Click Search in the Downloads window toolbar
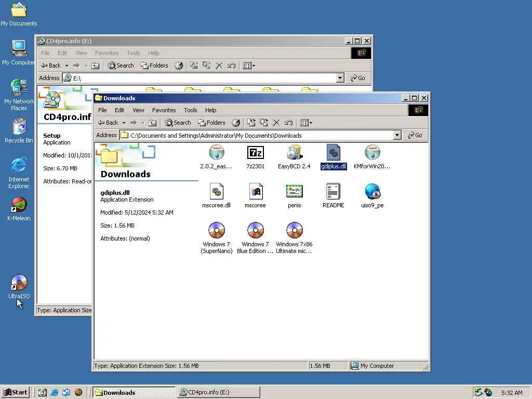This screenshot has height=399, width=532. (178, 123)
